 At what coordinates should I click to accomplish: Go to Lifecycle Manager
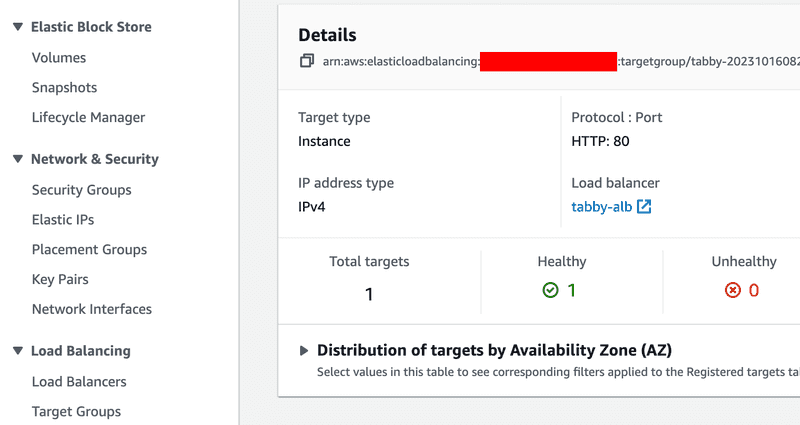click(x=88, y=117)
